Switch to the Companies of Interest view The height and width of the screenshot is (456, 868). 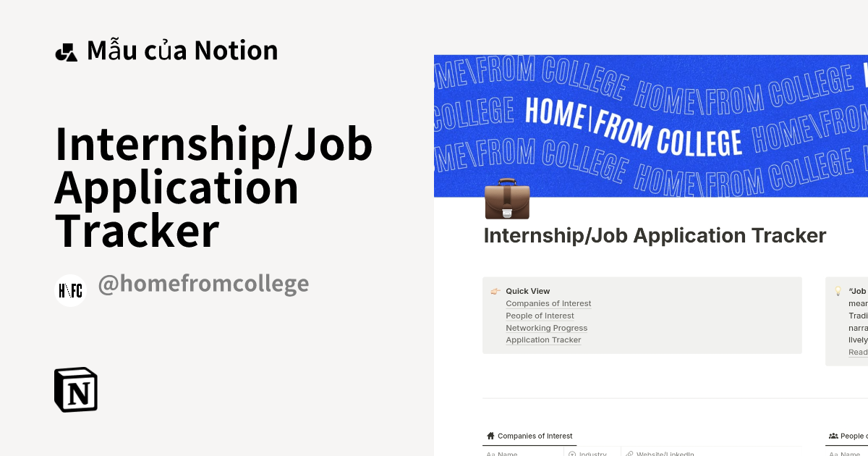pos(535,435)
